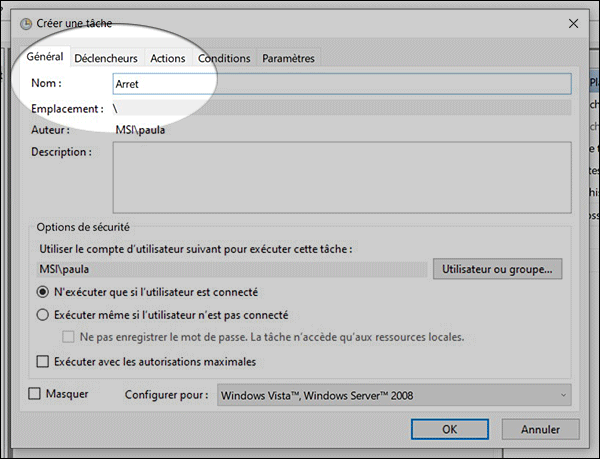This screenshot has width=600, height=459.
Task: Go to the Actions tab
Action: pyautogui.click(x=167, y=58)
